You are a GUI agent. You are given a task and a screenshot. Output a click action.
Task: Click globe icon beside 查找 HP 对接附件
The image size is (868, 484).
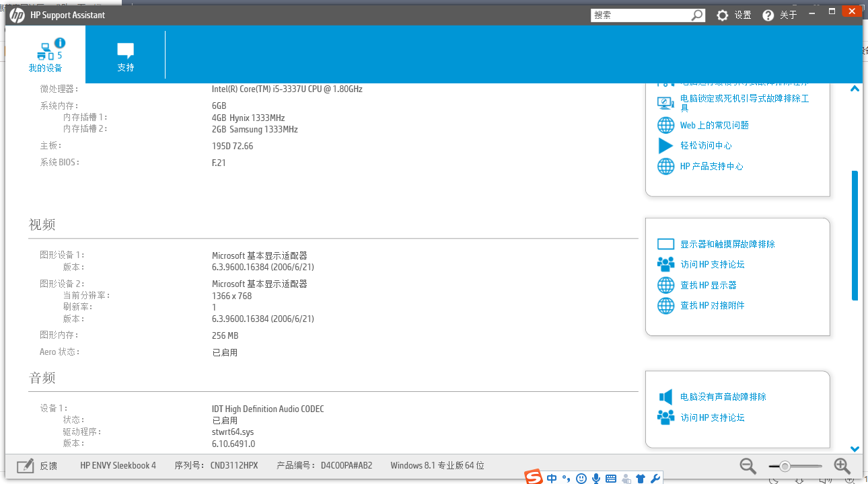[665, 305]
